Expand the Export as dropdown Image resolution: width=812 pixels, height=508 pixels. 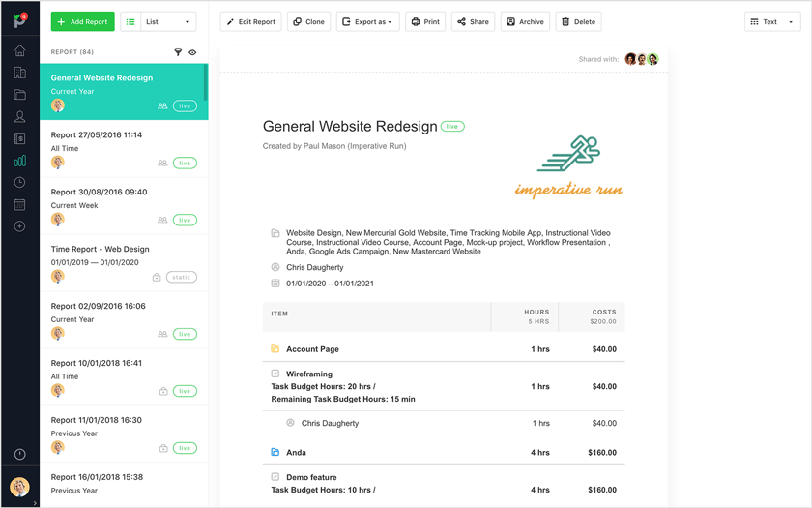(367, 21)
